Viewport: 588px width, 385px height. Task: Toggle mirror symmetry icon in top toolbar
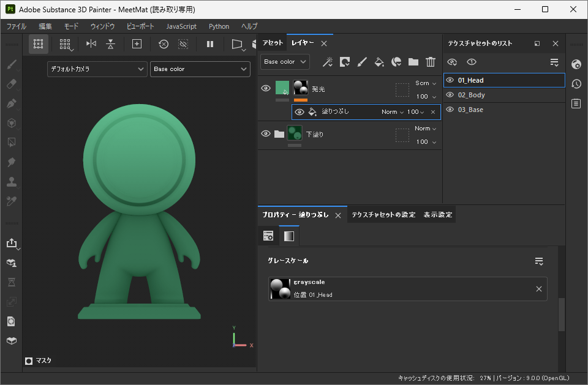tap(91, 44)
